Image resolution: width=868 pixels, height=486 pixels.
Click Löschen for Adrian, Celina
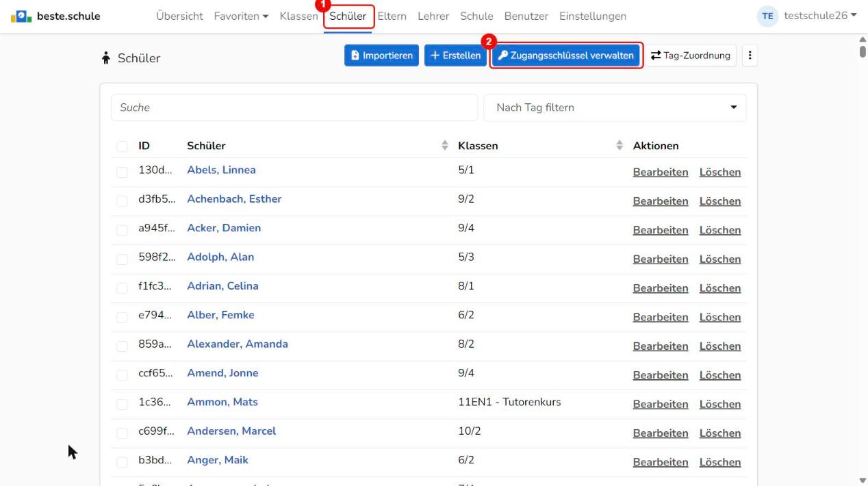[720, 288]
